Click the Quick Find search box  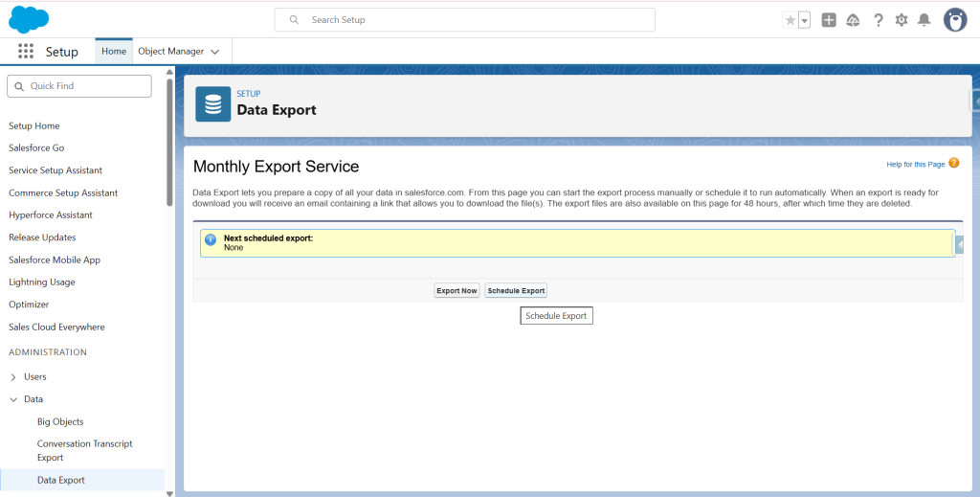tap(79, 86)
